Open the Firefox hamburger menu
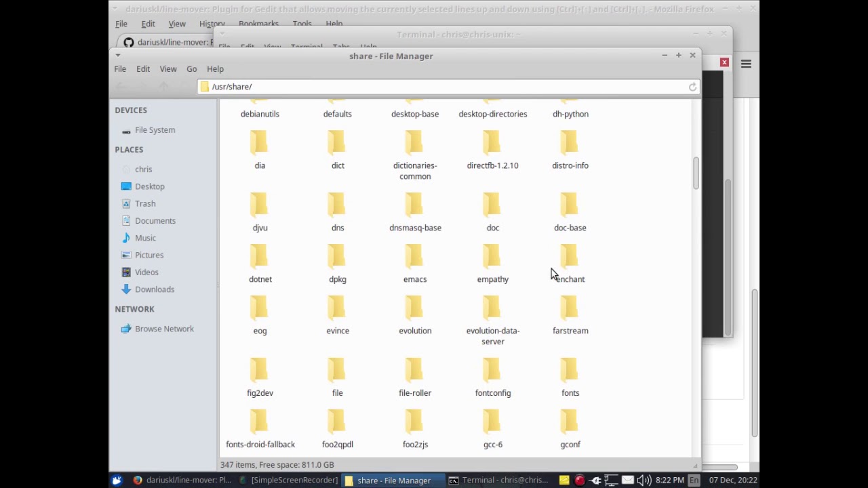Viewport: 868px width, 488px height. [745, 63]
